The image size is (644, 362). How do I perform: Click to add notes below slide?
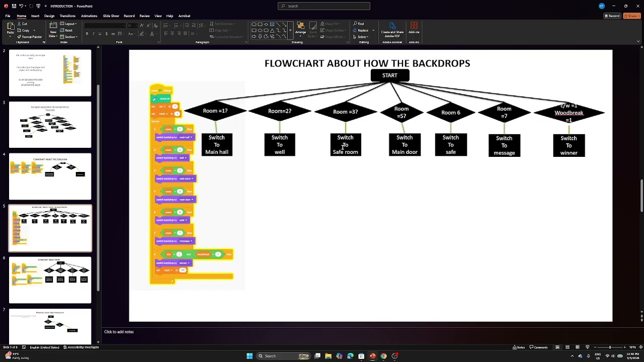119,332
